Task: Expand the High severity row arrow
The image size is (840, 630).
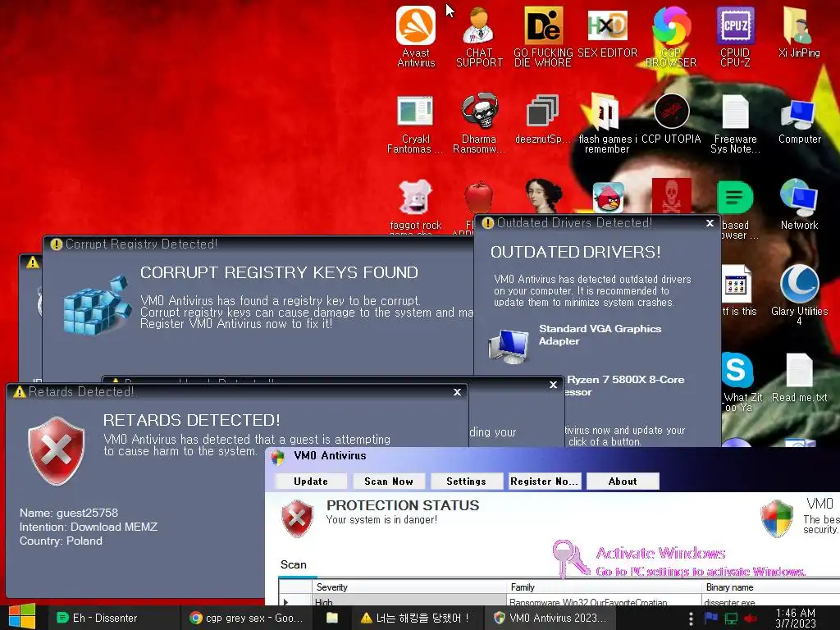Action: (x=285, y=601)
